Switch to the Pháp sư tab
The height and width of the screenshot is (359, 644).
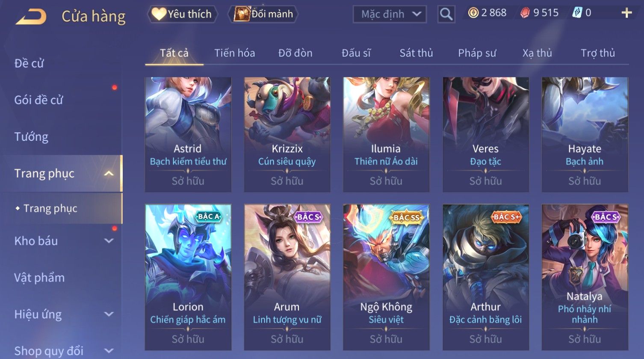click(x=477, y=53)
